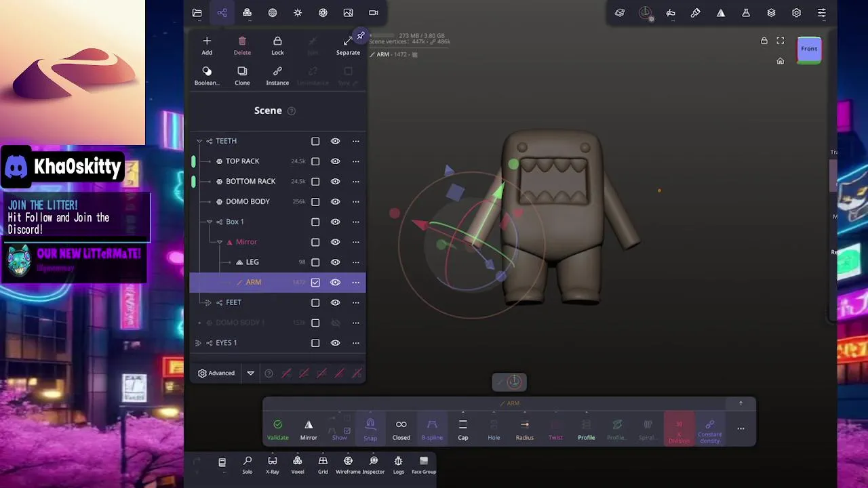Image resolution: width=868 pixels, height=488 pixels.
Task: Open the Lighting sun icon menu
Action: coord(298,13)
